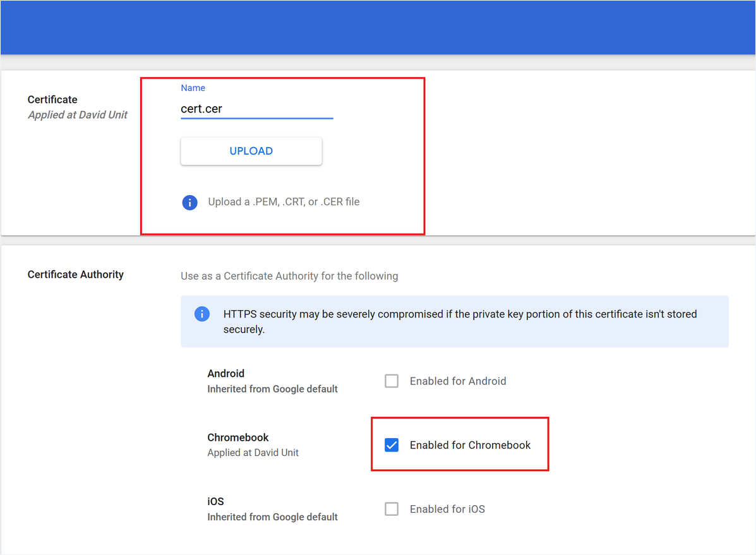Click the 'Enabled for iOS' label
Image resolution: width=756 pixels, height=555 pixels.
pos(447,509)
